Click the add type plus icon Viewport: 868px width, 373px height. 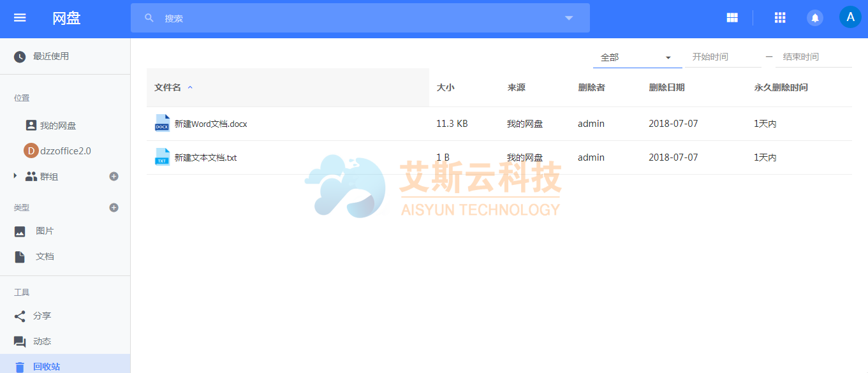[x=114, y=207]
